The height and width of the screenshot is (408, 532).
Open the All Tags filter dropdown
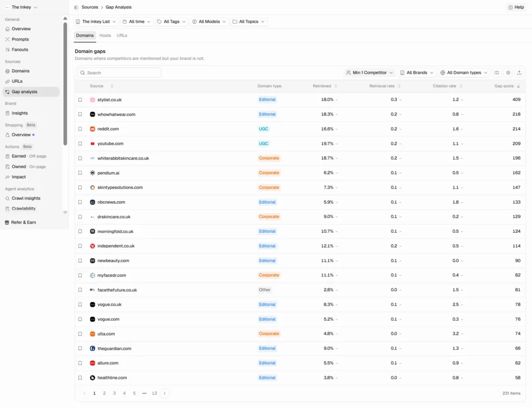coord(171,22)
